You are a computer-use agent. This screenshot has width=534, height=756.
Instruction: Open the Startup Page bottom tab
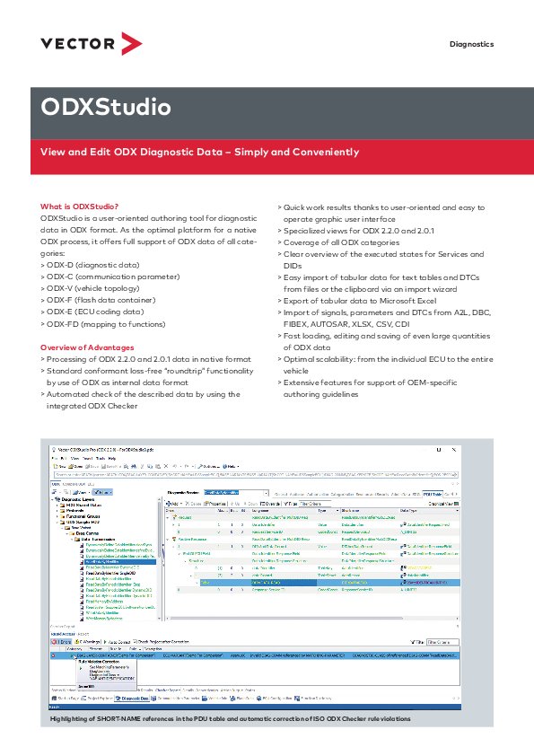[65, 699]
